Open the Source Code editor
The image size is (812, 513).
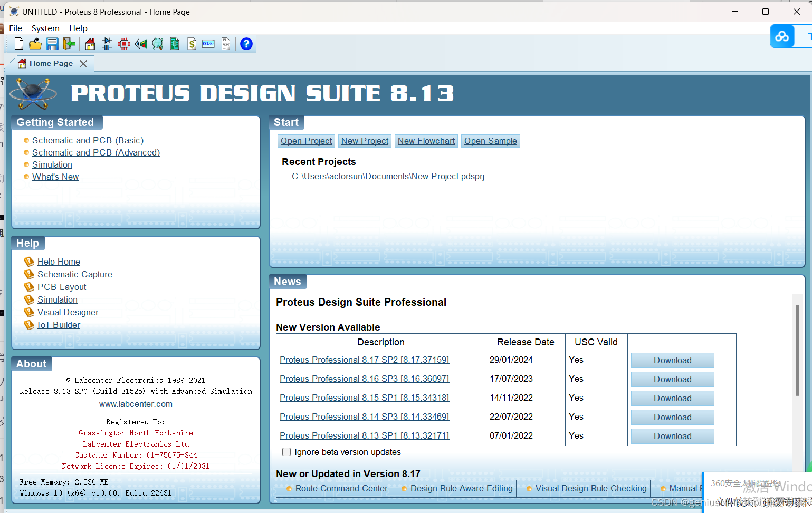point(208,44)
